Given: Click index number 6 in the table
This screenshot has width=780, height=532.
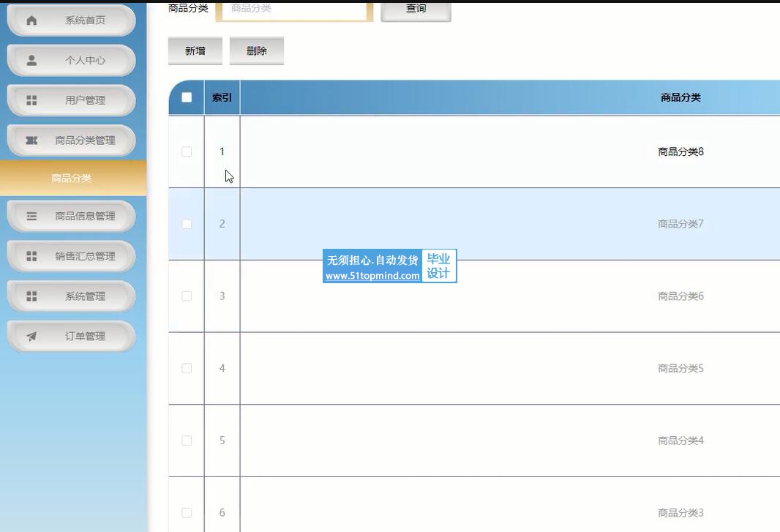Looking at the screenshot, I should coord(222,512).
